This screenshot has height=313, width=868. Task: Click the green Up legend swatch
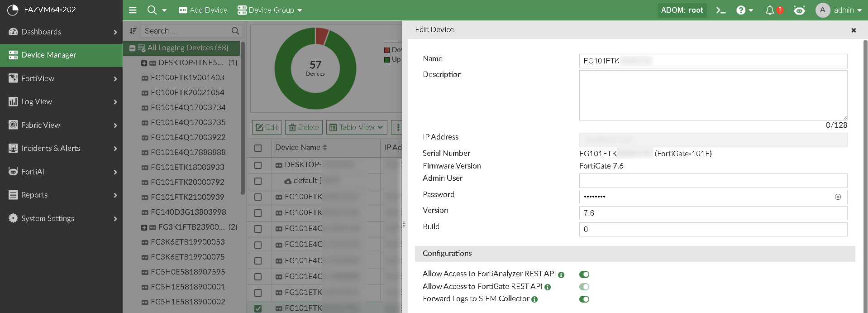pyautogui.click(x=387, y=59)
